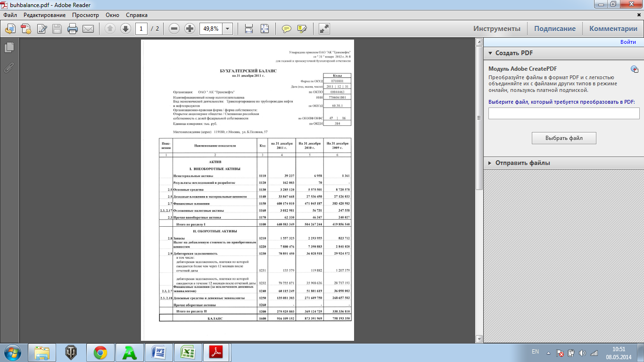Click the Windows Start button

12,352
